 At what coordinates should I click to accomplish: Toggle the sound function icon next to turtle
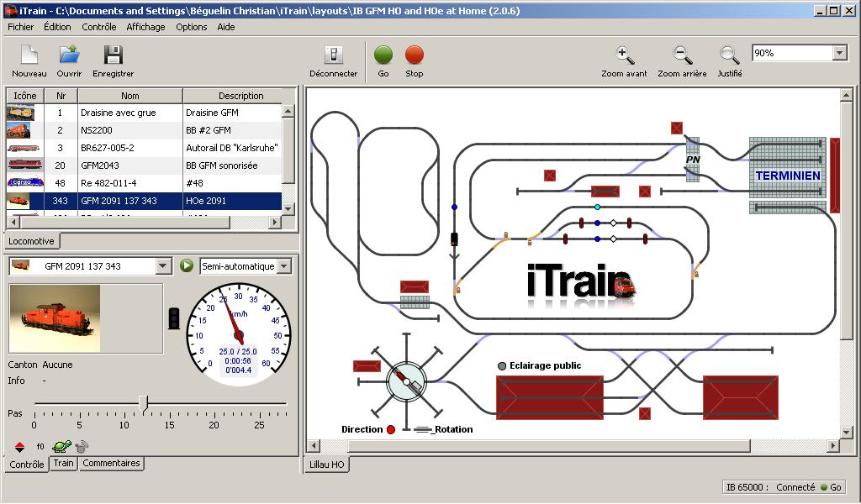click(82, 446)
